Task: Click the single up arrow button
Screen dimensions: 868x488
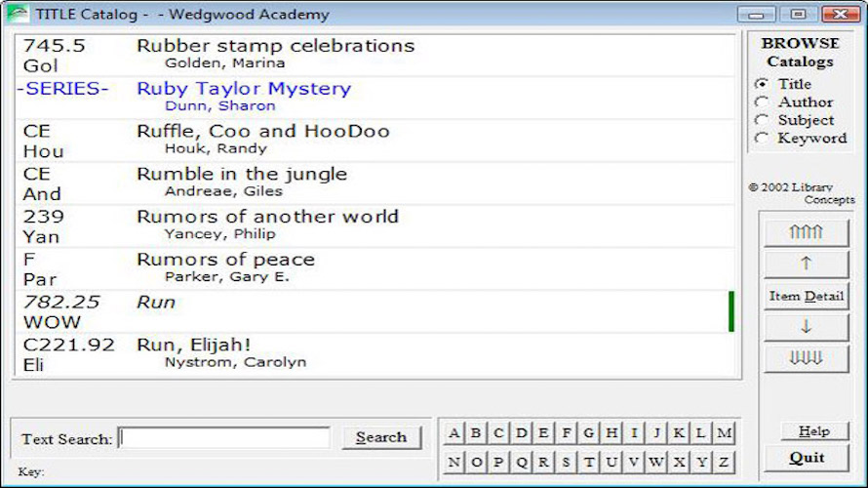Action: tap(806, 264)
